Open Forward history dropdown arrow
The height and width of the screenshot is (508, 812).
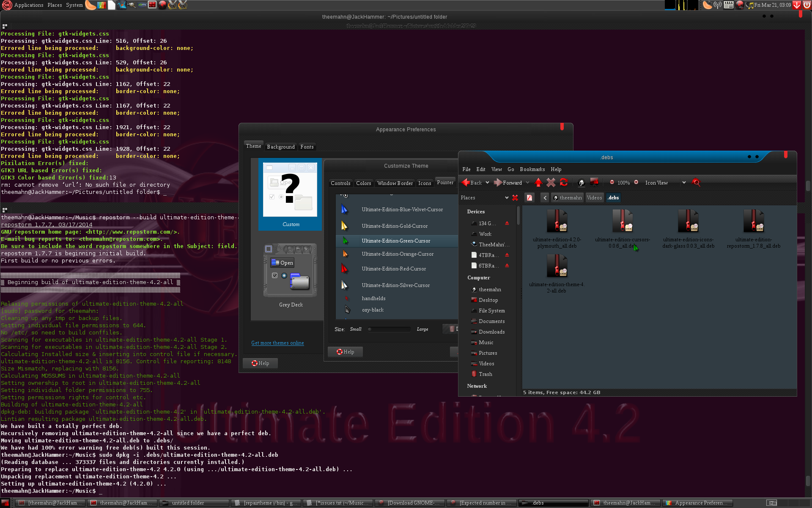527,182
